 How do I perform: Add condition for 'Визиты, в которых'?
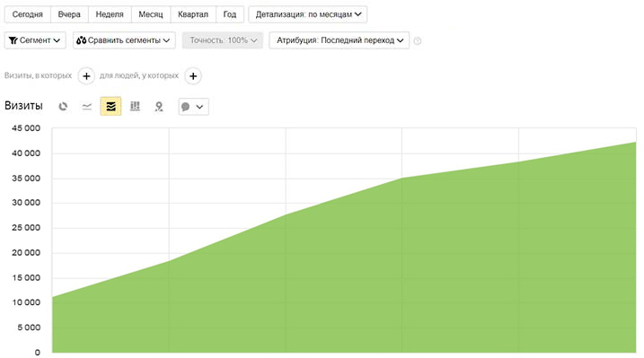tap(86, 76)
